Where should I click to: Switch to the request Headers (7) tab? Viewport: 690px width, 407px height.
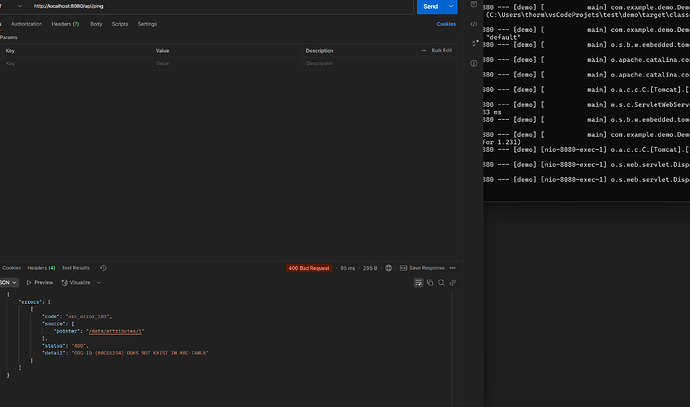tap(65, 24)
